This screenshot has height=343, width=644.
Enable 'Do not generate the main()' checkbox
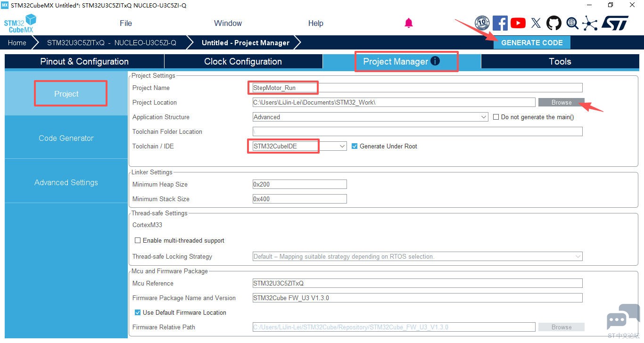pyautogui.click(x=496, y=117)
